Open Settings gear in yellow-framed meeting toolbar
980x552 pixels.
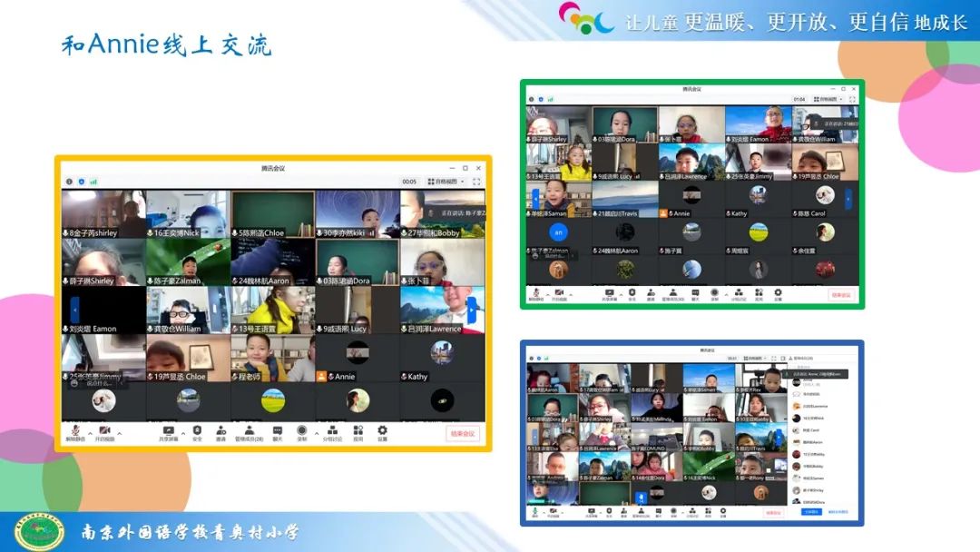[382, 432]
